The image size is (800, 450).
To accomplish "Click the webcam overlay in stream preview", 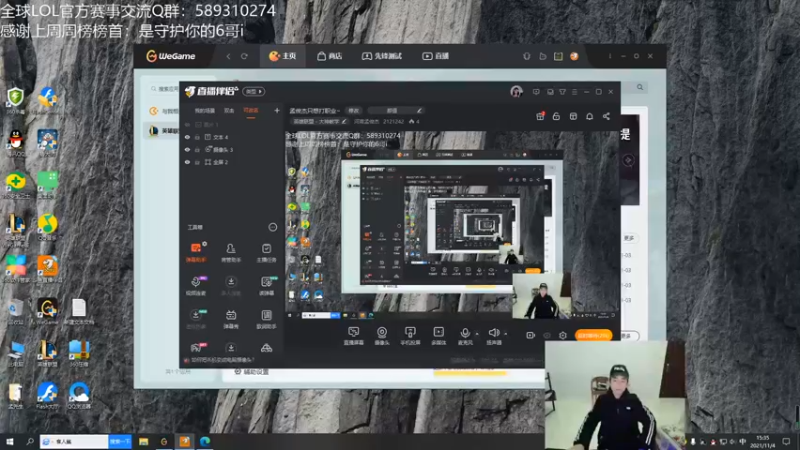I will click(541, 296).
